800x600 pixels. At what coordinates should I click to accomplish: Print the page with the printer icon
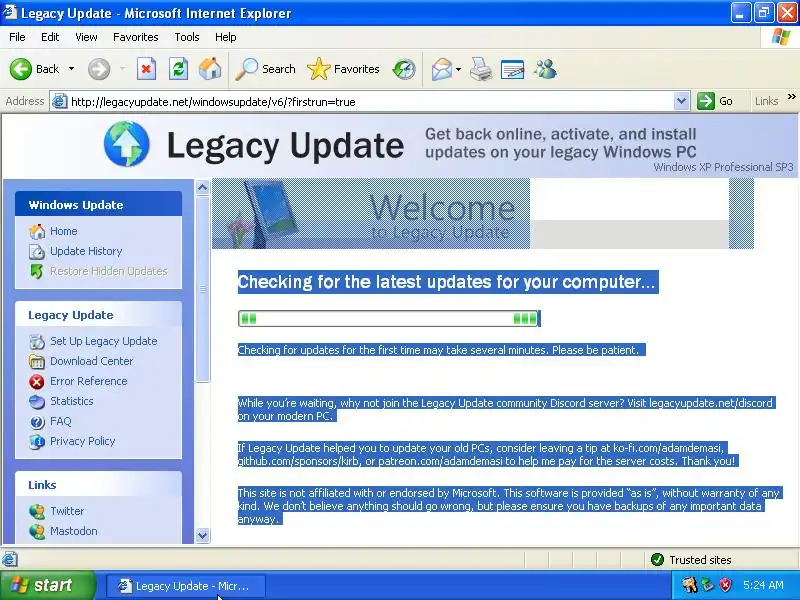pyautogui.click(x=481, y=69)
